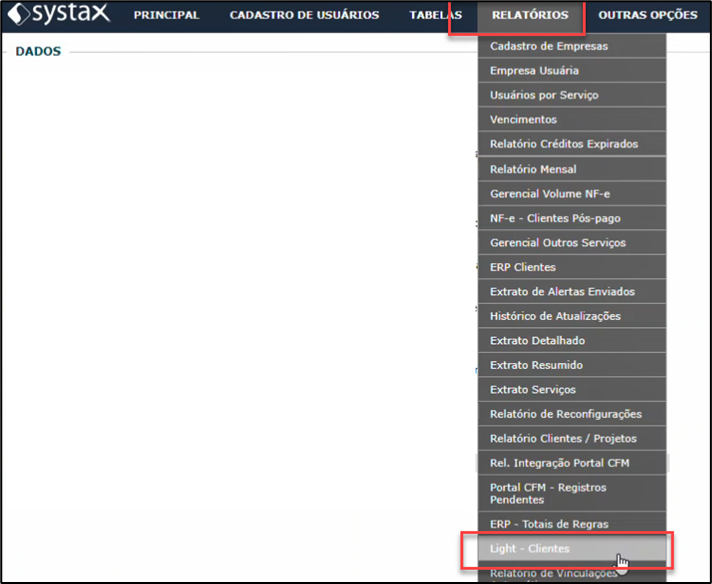Select Cadastro de Empresas report

[572, 46]
